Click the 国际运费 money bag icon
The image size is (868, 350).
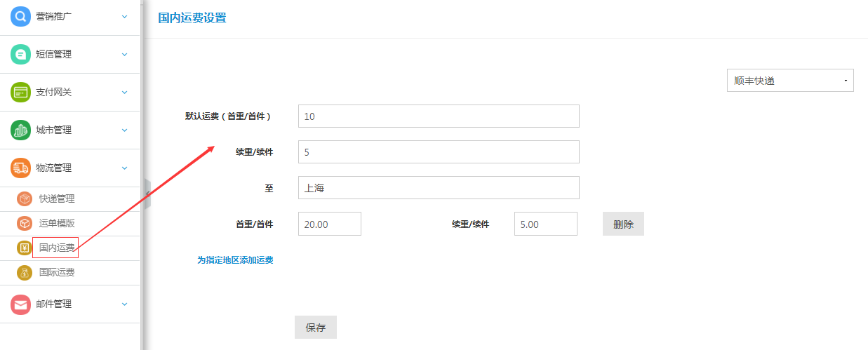pos(25,273)
